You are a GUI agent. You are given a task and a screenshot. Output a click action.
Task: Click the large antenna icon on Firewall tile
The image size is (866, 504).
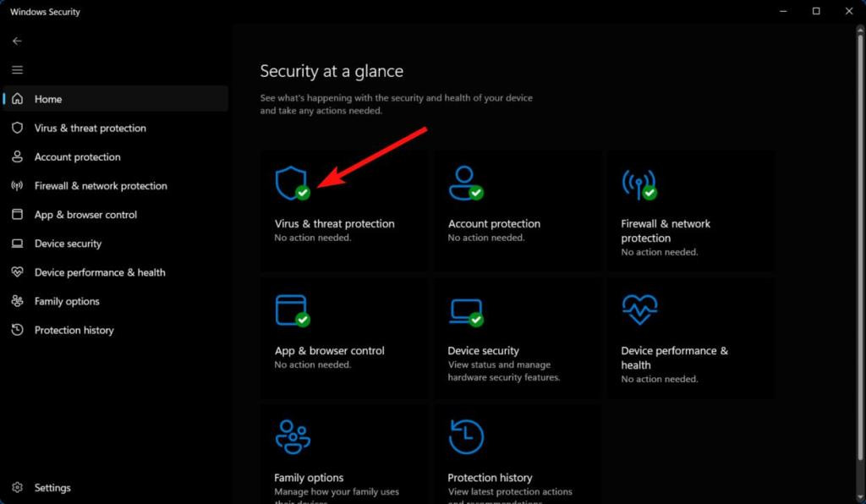tap(639, 184)
